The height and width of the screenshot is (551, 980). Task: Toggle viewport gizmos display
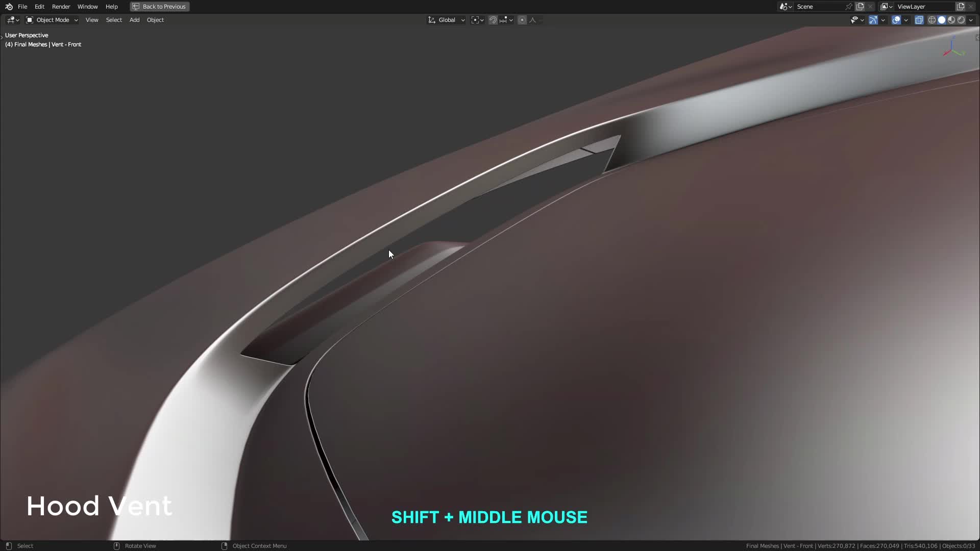click(873, 20)
